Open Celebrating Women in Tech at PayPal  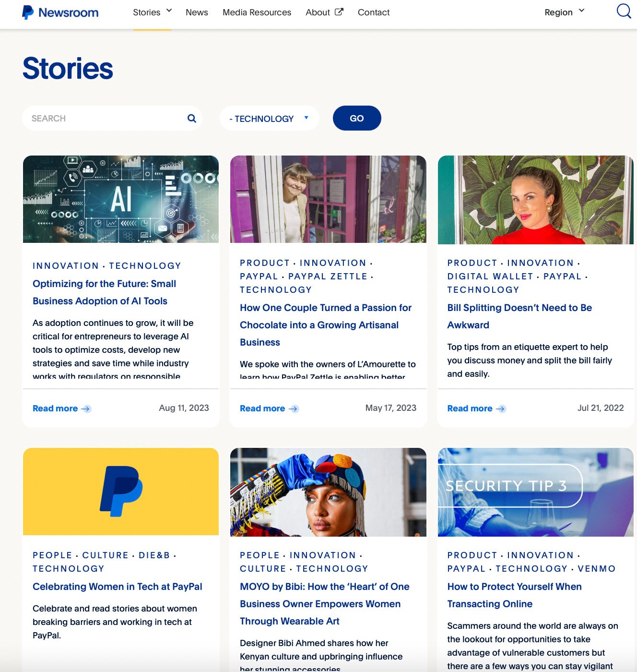pos(118,587)
